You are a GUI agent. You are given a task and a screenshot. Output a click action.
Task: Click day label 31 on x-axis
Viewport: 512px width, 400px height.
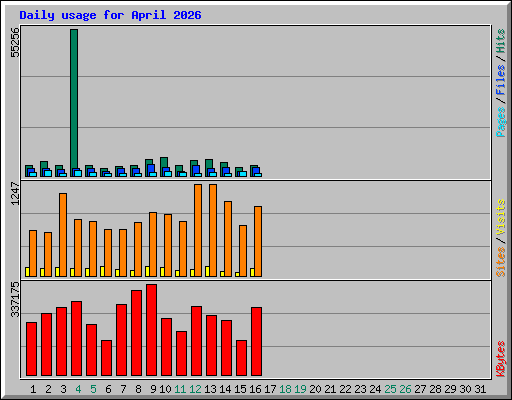(480, 389)
